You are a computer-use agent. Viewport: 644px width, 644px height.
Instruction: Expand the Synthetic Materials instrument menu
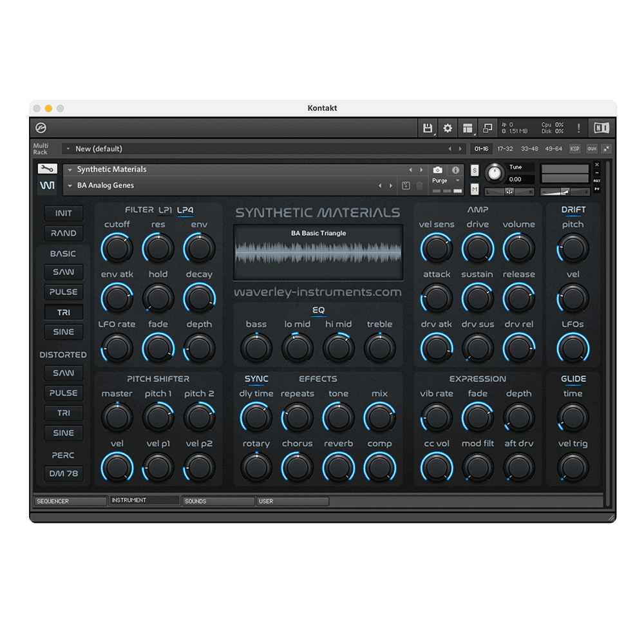coord(70,169)
